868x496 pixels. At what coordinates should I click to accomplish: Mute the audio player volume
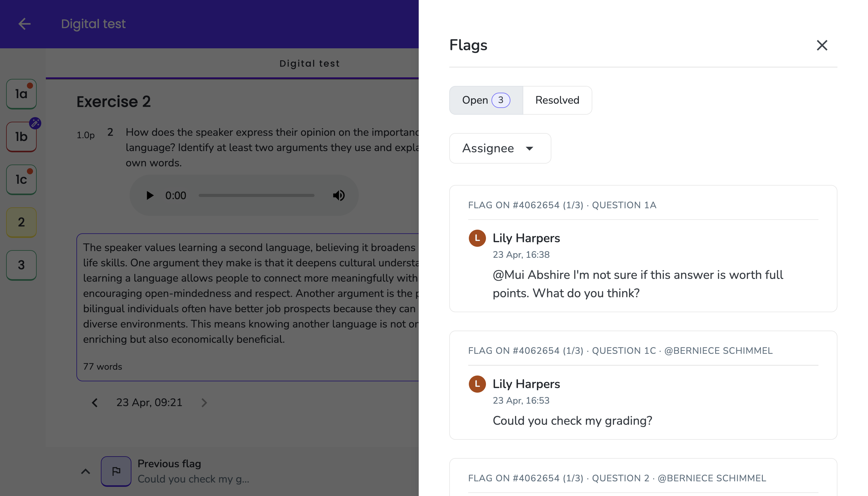pos(338,195)
